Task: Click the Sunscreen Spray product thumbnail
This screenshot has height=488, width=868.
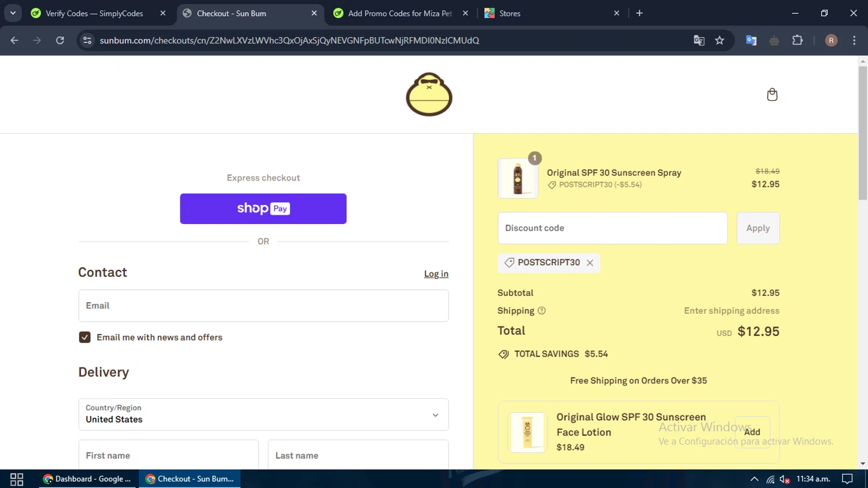Action: coord(518,178)
